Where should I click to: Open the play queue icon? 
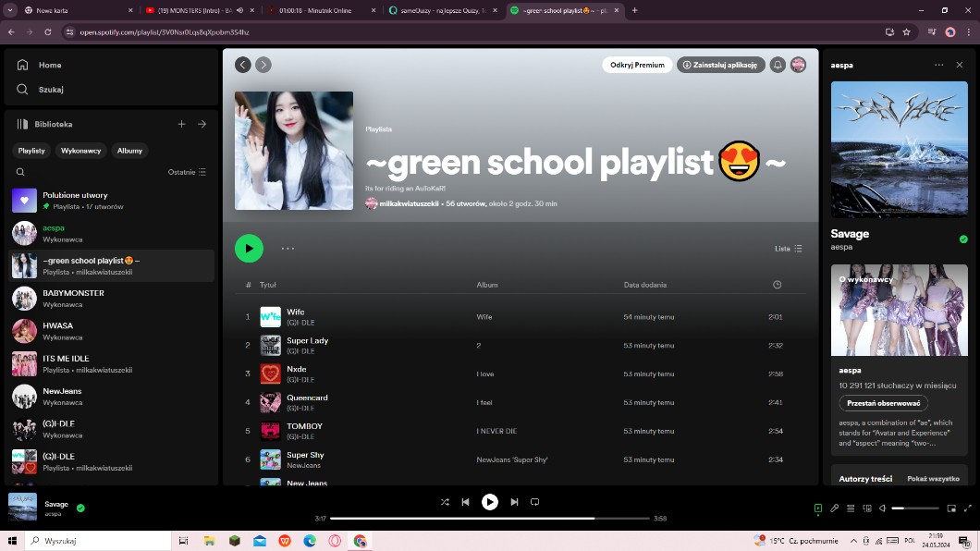click(x=851, y=508)
